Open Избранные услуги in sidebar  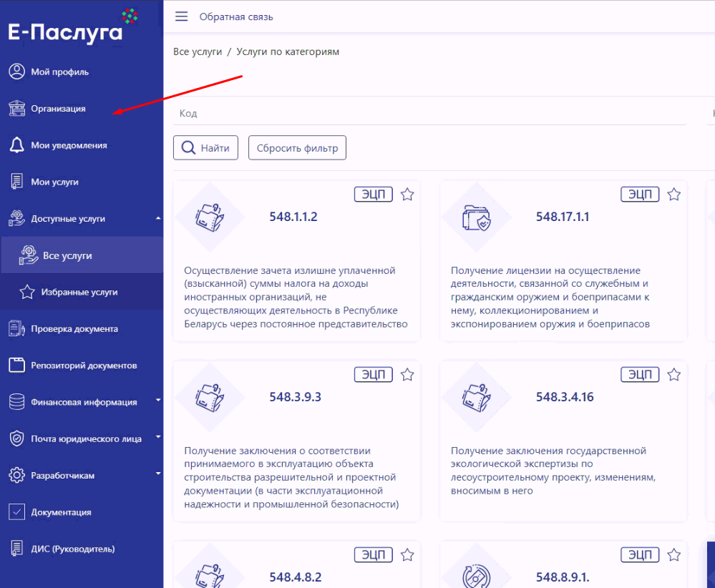point(79,292)
